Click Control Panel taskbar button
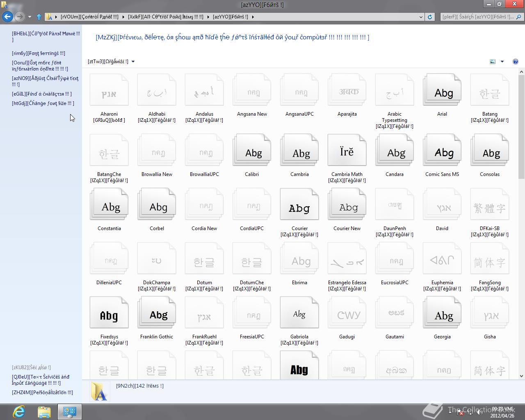Viewport: 525px width, 420px height. tap(69, 412)
